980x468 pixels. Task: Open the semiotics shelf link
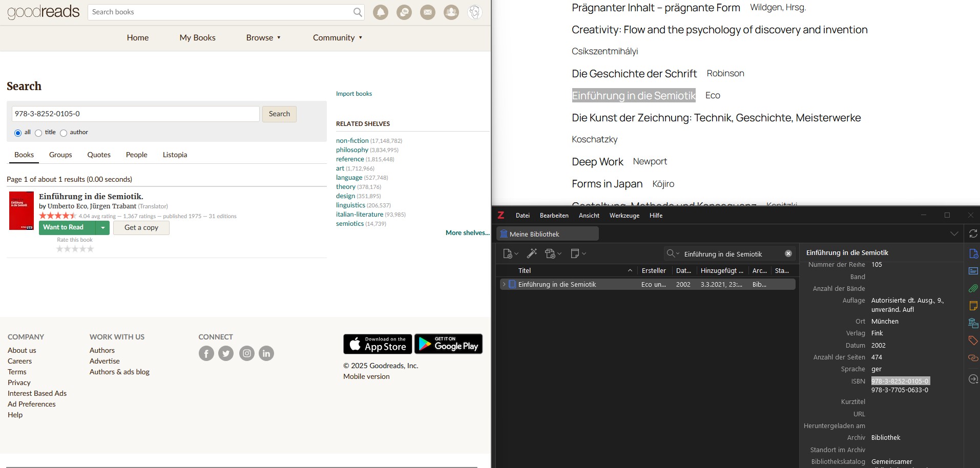point(350,224)
